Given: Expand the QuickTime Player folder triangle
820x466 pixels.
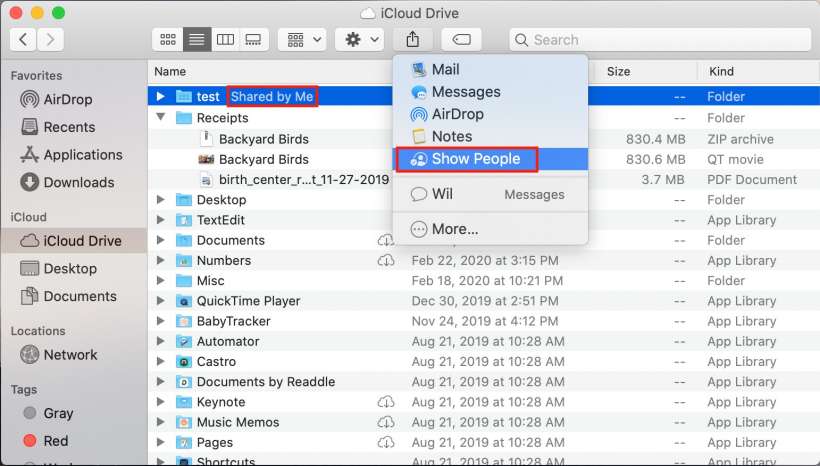Looking at the screenshot, I should (x=161, y=301).
